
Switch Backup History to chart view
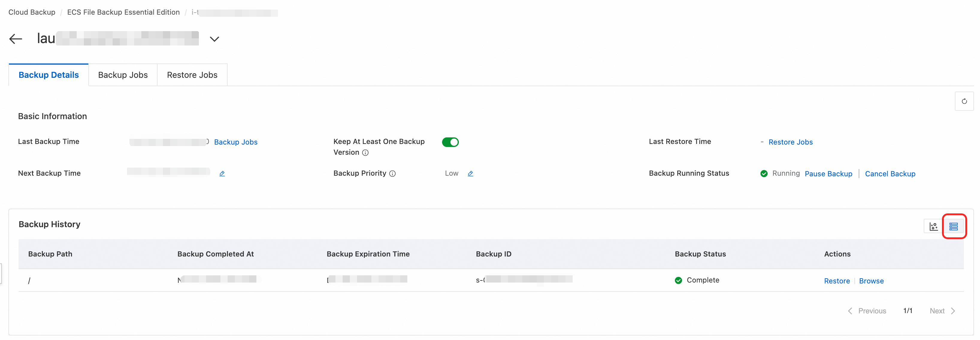[x=933, y=226]
